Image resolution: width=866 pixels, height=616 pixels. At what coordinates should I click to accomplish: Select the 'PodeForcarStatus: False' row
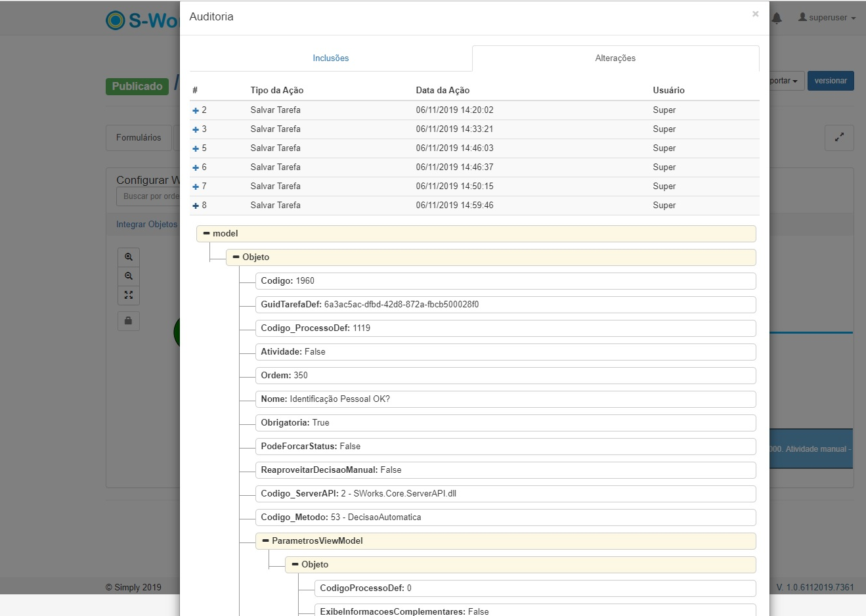point(506,447)
